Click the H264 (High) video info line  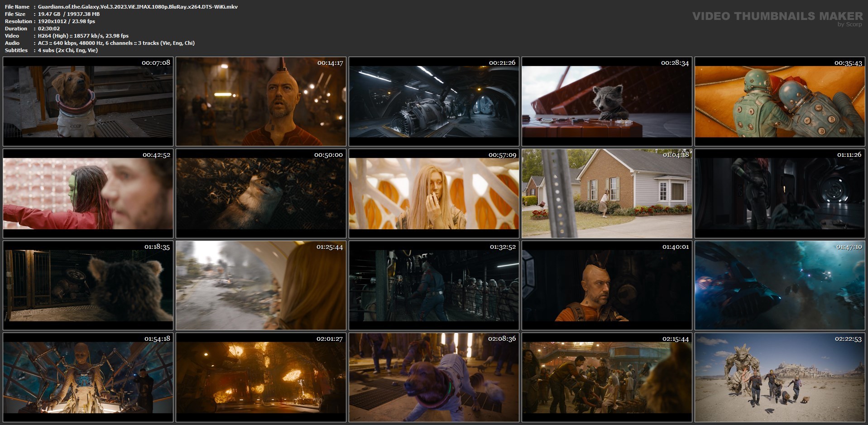pyautogui.click(x=83, y=36)
